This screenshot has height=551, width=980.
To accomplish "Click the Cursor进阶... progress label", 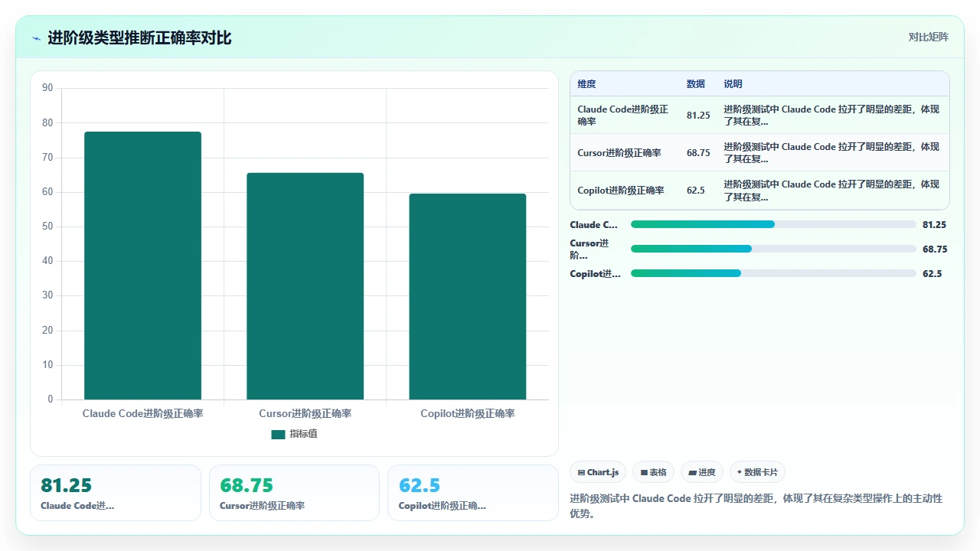I will [590, 249].
